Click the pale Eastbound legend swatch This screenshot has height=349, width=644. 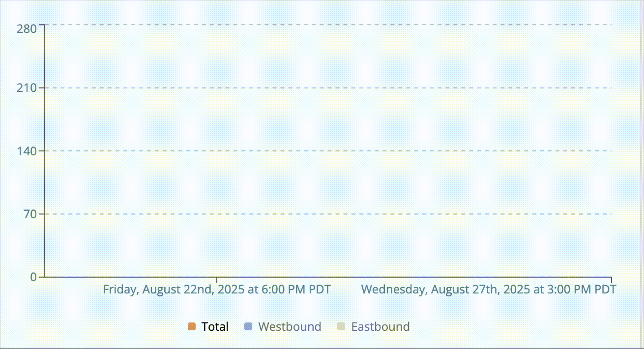[x=341, y=326]
